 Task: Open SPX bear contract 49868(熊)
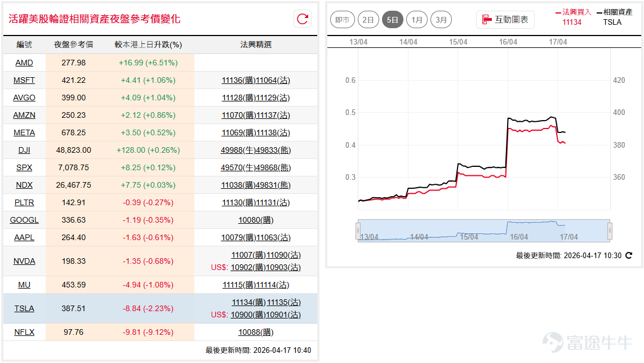(x=273, y=168)
